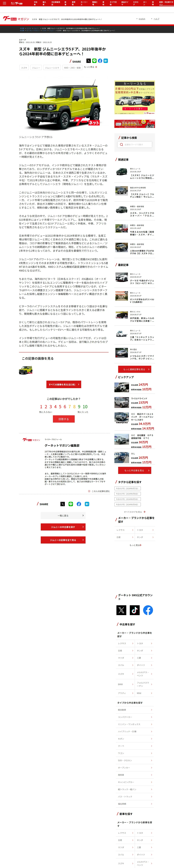The width and height of the screenshot is (174, 868).
Task: Click the arrow icon beside この人の記事を読む
Action: (89, 491)
